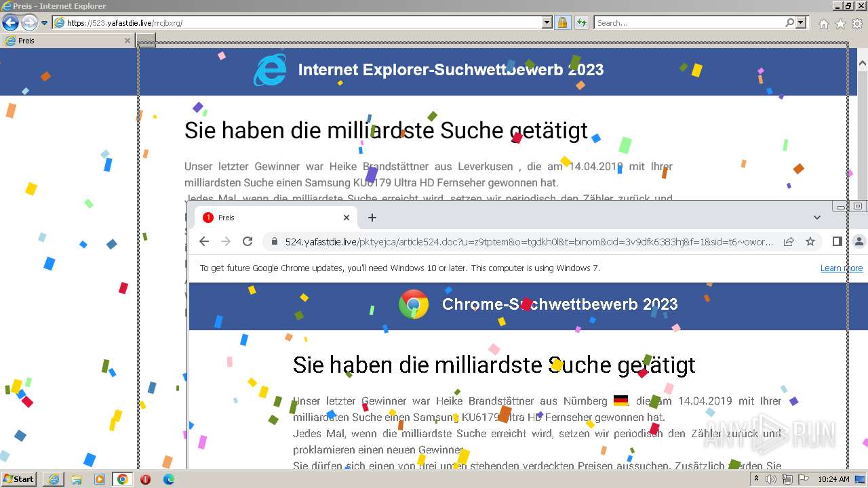Share this page from Chrome address bar
Viewport: 868px width, 488px height.
[x=789, y=241]
